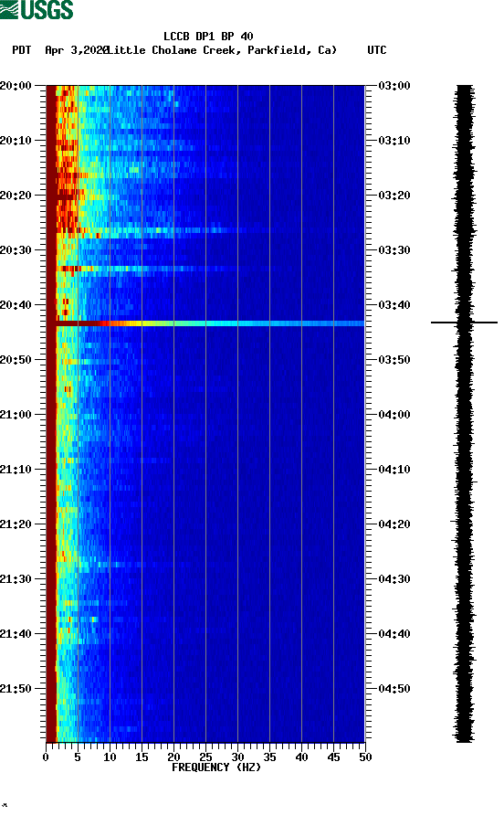This screenshot has height=815, width=504.
Task: Click the 04:30 UTC time label
Action: [394, 579]
